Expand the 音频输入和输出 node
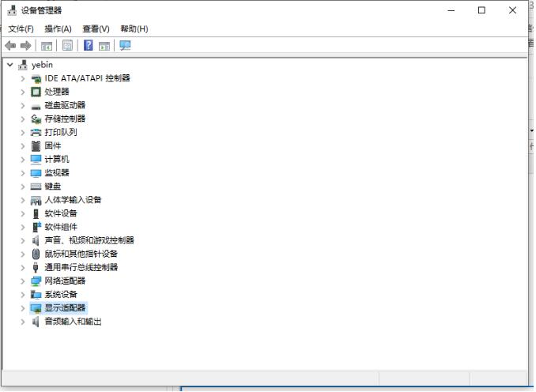This screenshot has height=392, width=536. pyautogui.click(x=23, y=322)
